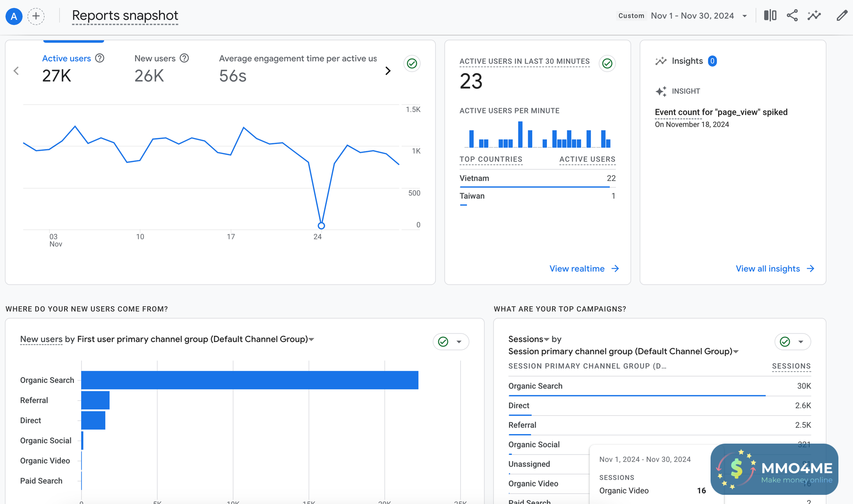Click the Referral sessions row 2.5K

coord(660,425)
